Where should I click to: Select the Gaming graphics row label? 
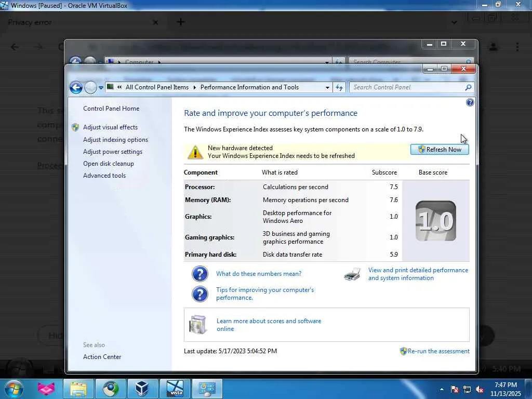(x=209, y=237)
